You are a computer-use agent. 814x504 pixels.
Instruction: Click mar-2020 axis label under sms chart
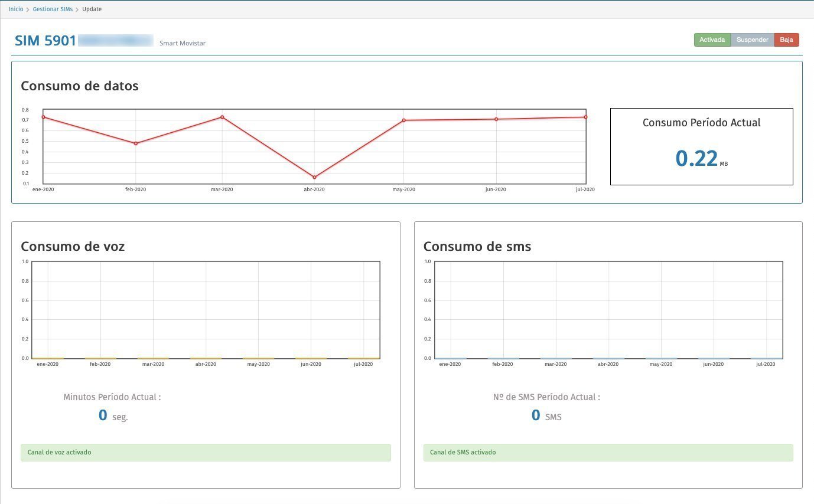(556, 364)
